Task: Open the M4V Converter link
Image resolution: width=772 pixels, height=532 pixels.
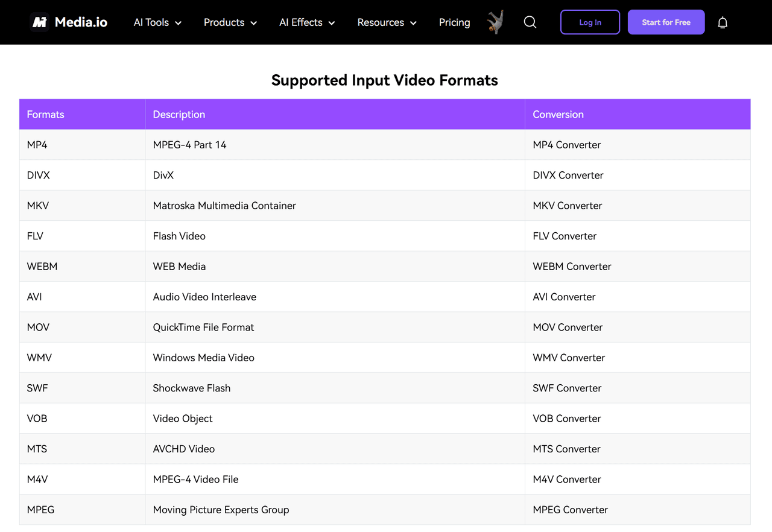Action: (567, 480)
